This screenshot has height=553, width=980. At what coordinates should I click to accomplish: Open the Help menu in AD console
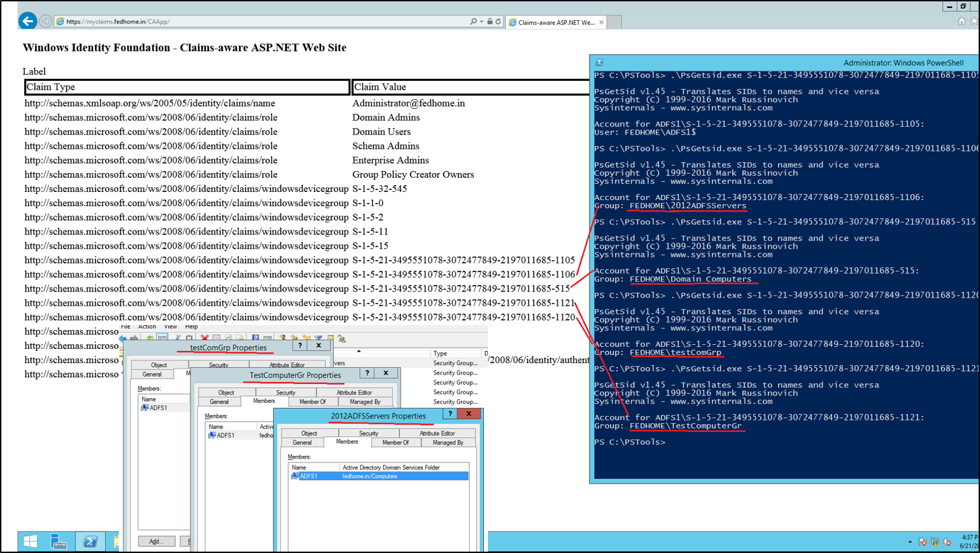pos(191,327)
